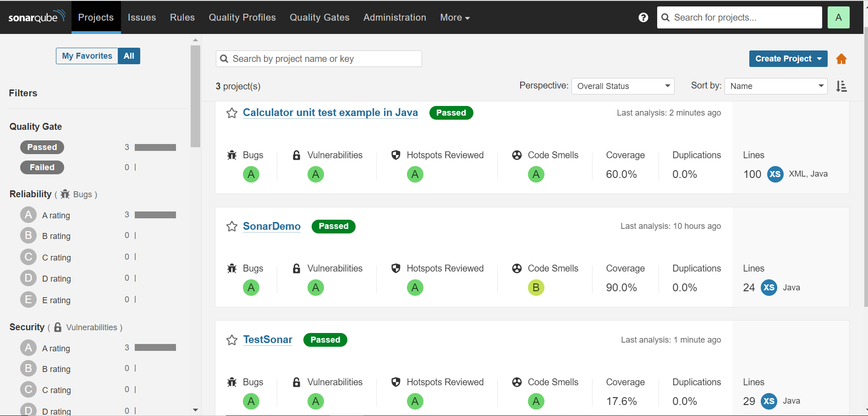The image size is (868, 416).
Task: Click Vulnerabilities A rating of TestSonar
Action: click(316, 401)
